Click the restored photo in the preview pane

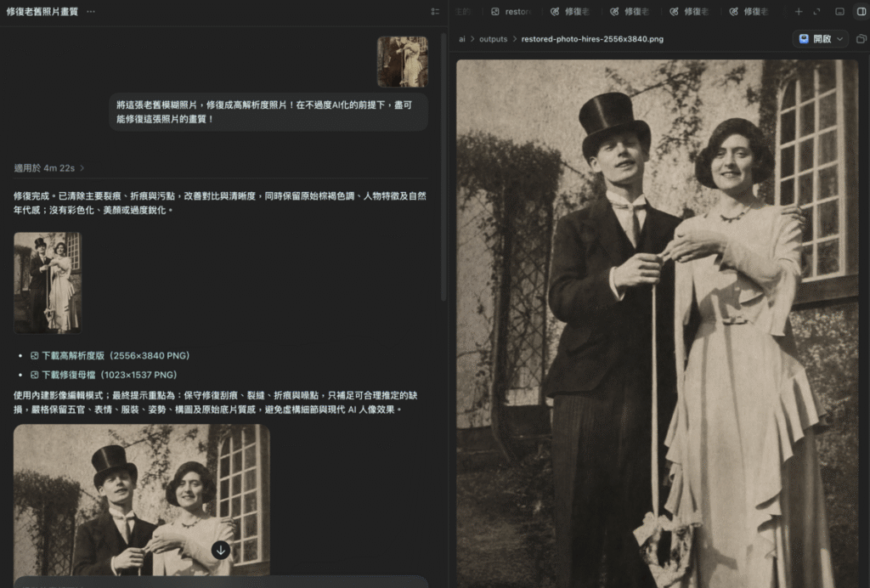click(x=657, y=324)
